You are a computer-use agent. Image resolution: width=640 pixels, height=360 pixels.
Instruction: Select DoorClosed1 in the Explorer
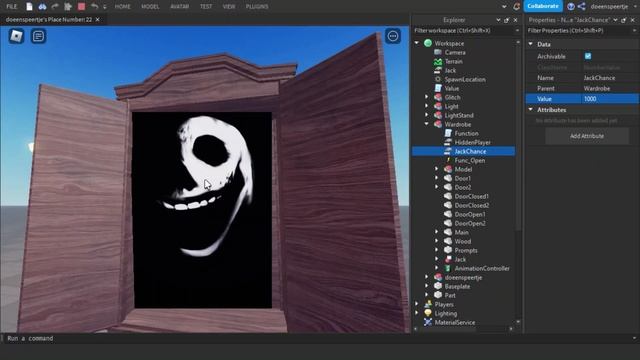click(471, 196)
